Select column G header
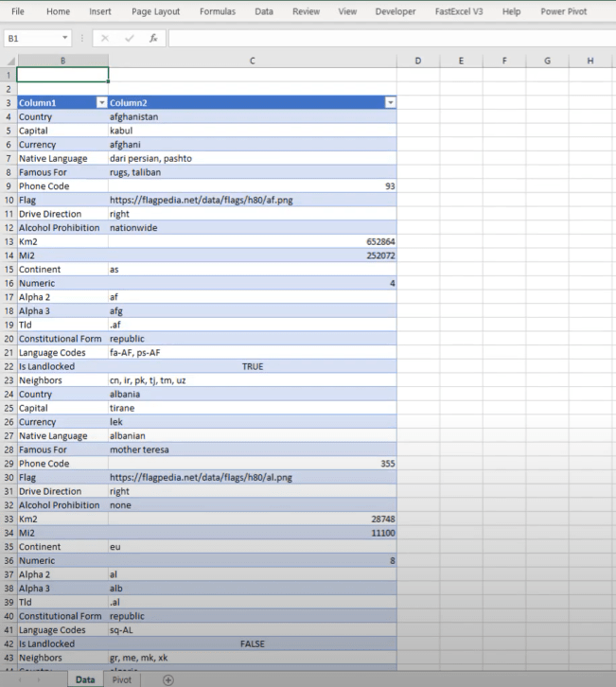The image size is (616, 687). [547, 61]
